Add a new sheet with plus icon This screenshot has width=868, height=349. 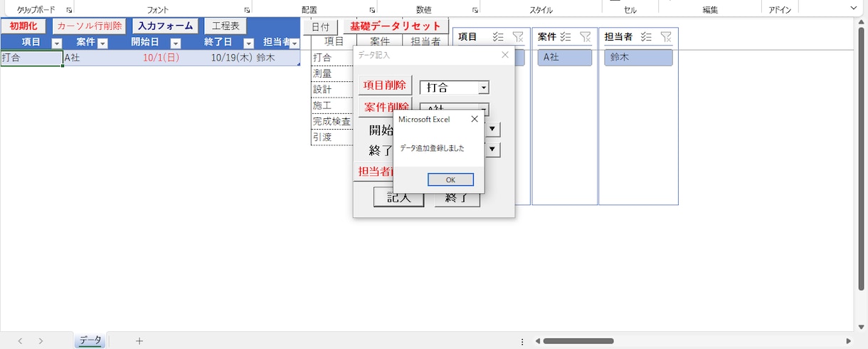(x=139, y=341)
